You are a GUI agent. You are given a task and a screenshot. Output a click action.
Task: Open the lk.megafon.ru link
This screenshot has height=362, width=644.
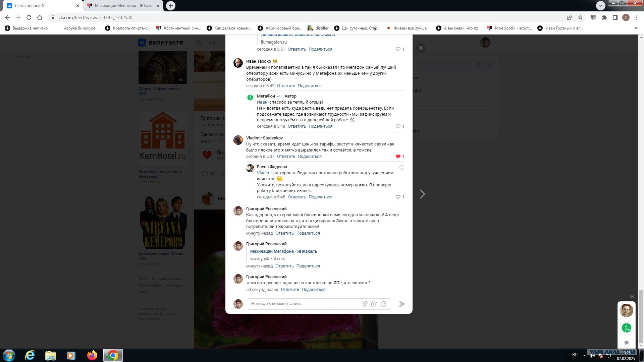[x=274, y=42]
